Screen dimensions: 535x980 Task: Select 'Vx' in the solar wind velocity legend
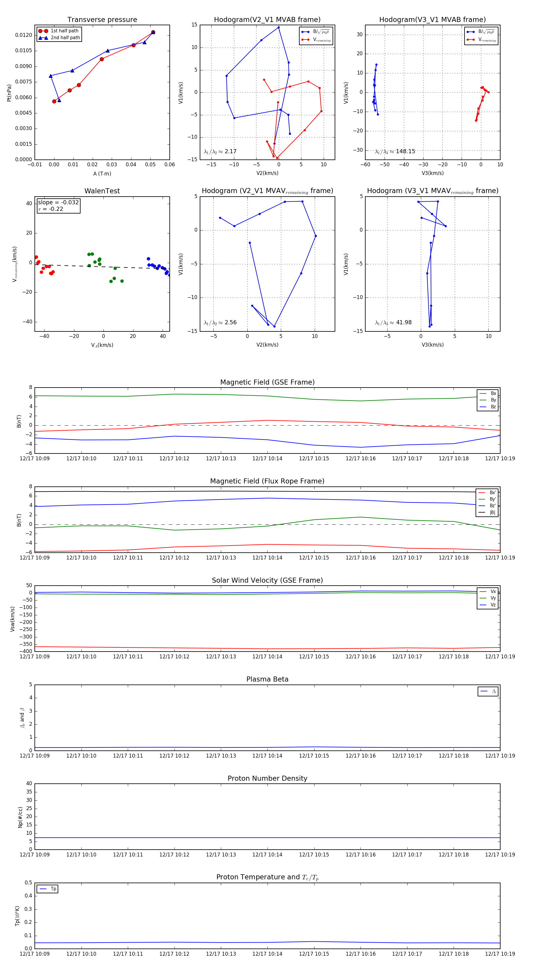point(488,592)
